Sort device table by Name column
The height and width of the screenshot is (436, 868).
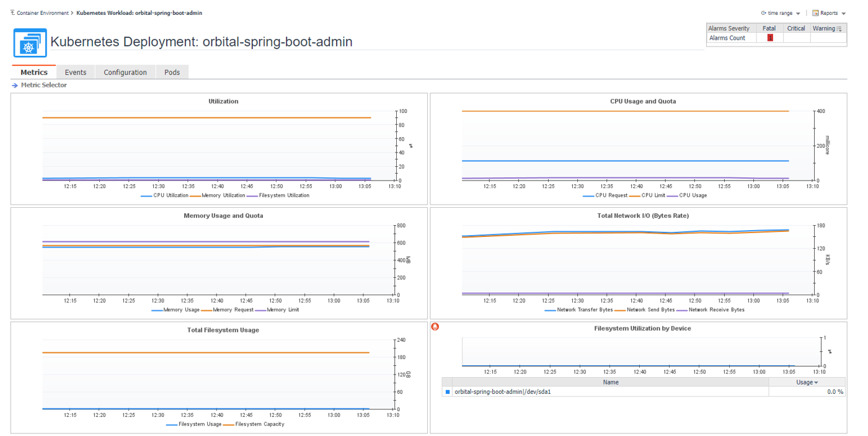pos(611,383)
